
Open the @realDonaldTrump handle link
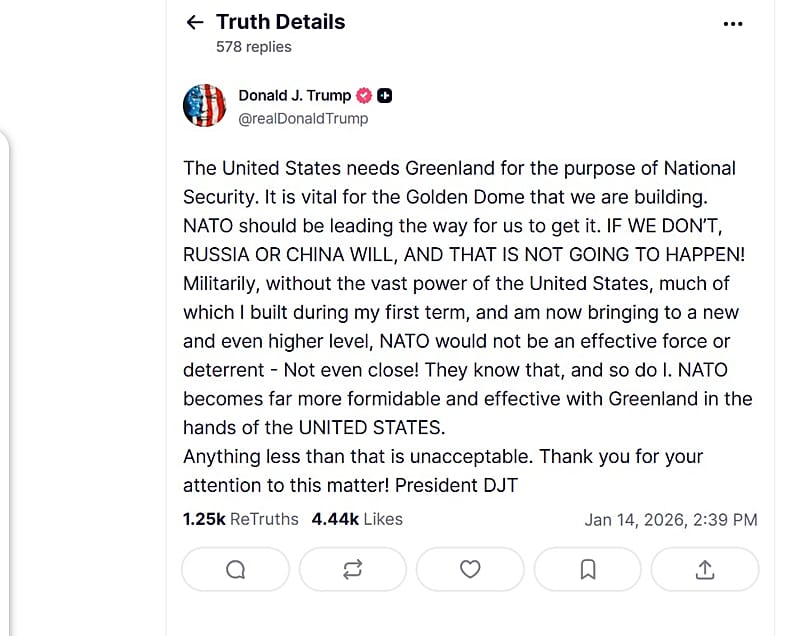[303, 118]
